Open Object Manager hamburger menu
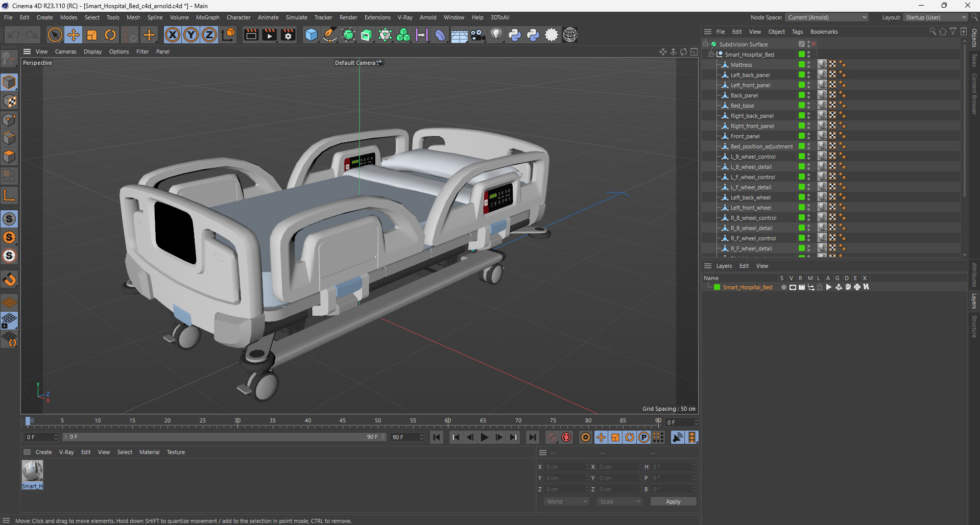 click(x=708, y=32)
